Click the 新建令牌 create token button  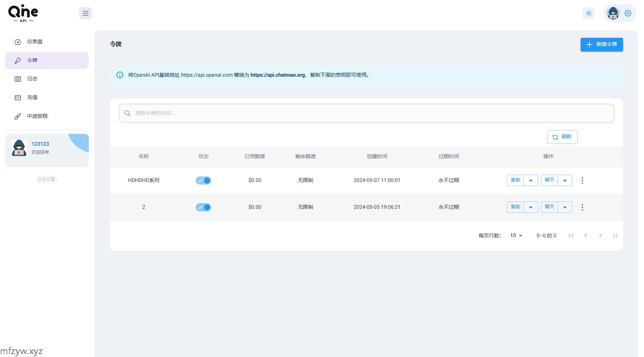coord(601,44)
